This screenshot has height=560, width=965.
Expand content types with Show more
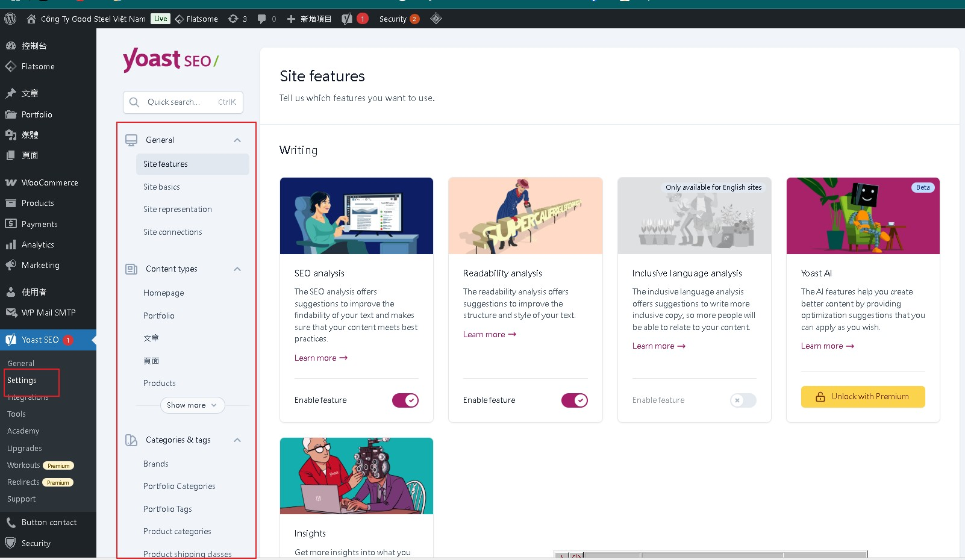point(192,405)
